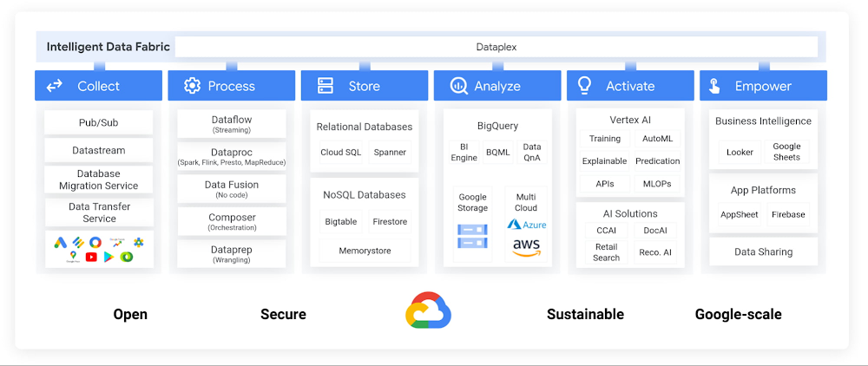Click the Sustainable label
This screenshot has width=868, height=366.
click(x=585, y=315)
